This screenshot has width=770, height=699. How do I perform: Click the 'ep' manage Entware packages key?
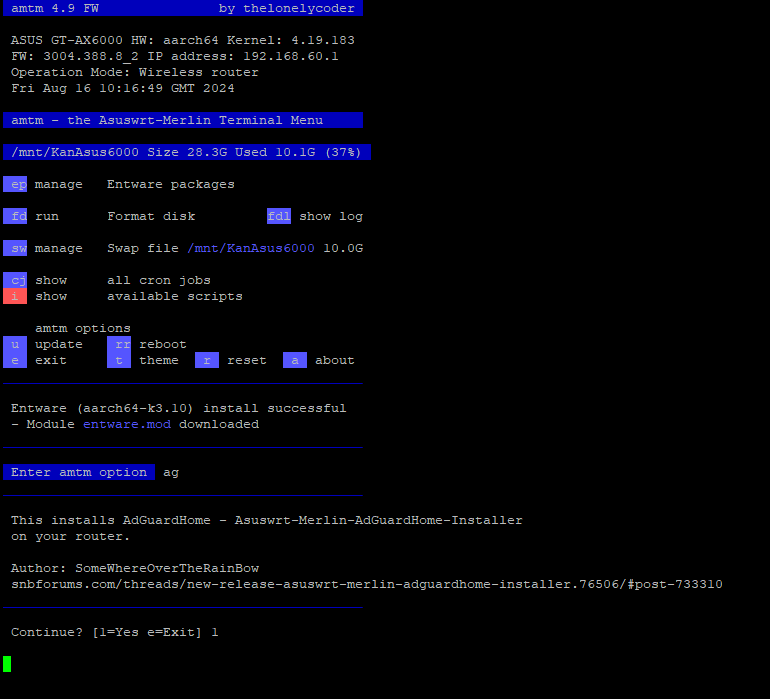15,184
